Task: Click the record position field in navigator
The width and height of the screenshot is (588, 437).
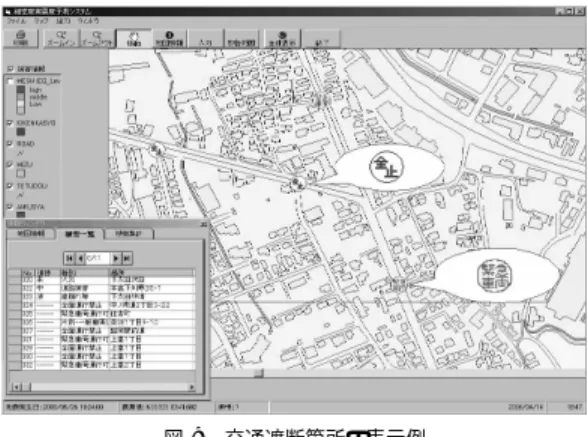Action: 98,258
